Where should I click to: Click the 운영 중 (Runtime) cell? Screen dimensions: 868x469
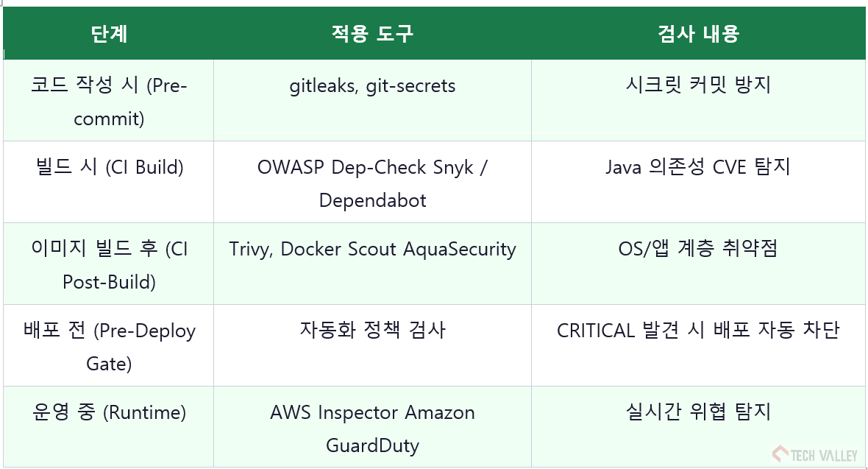coord(109,427)
